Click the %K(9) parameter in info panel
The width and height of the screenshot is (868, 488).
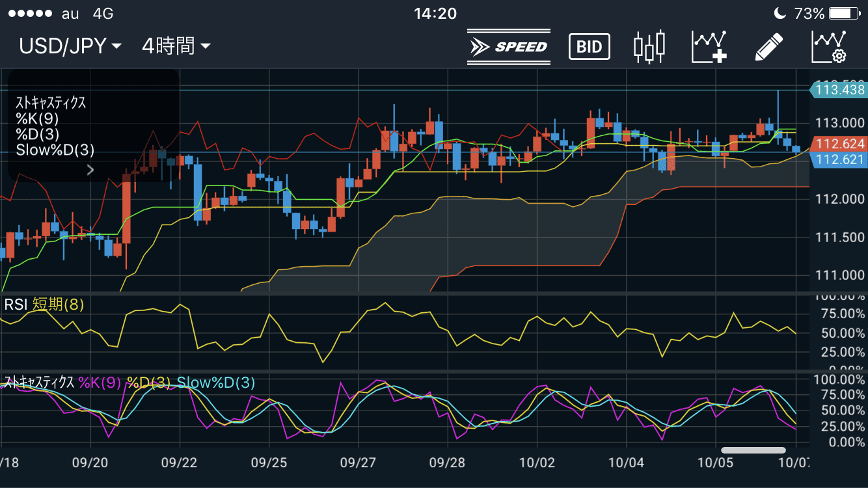(x=37, y=118)
